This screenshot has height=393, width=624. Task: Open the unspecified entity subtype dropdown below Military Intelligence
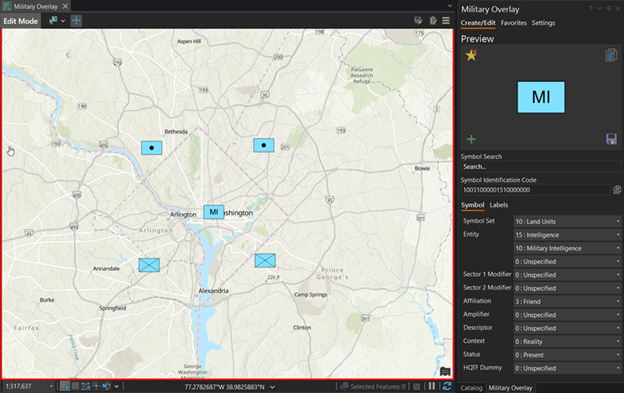point(568,262)
